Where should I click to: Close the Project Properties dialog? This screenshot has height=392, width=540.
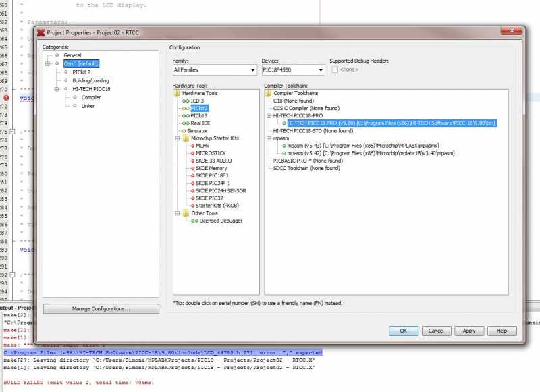click(512, 30)
